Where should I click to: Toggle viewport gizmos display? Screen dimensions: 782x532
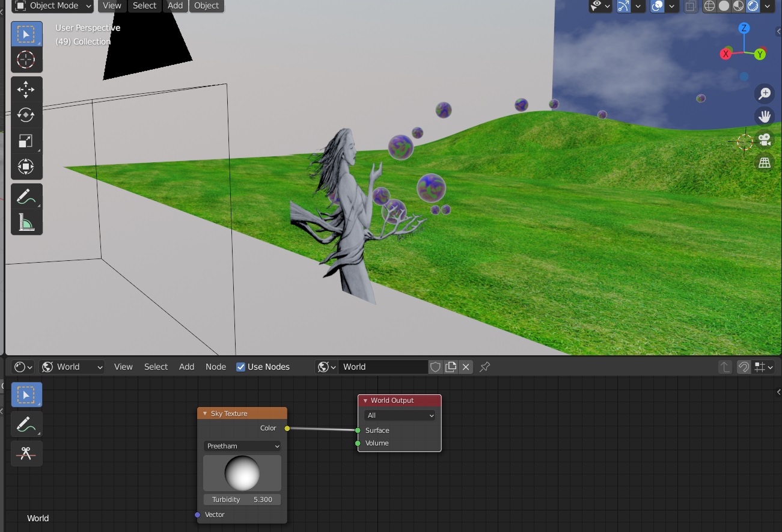point(624,6)
